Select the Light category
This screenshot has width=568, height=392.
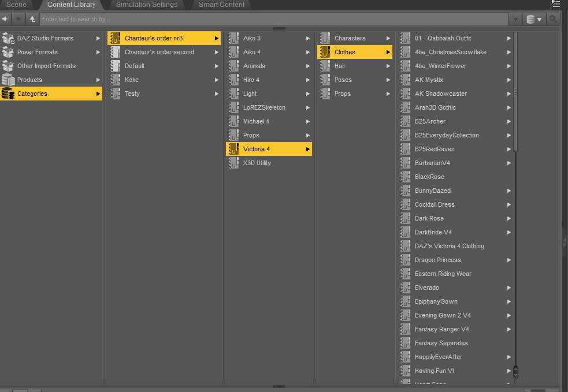269,94
